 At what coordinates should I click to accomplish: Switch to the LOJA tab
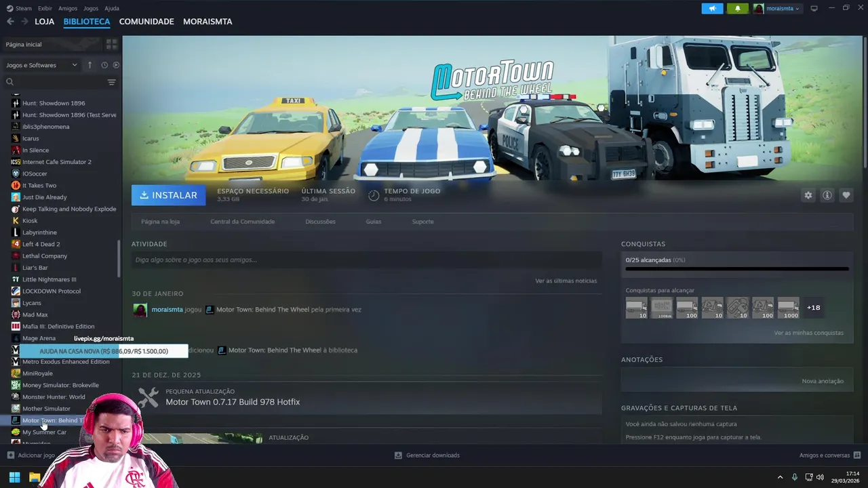[x=44, y=22]
